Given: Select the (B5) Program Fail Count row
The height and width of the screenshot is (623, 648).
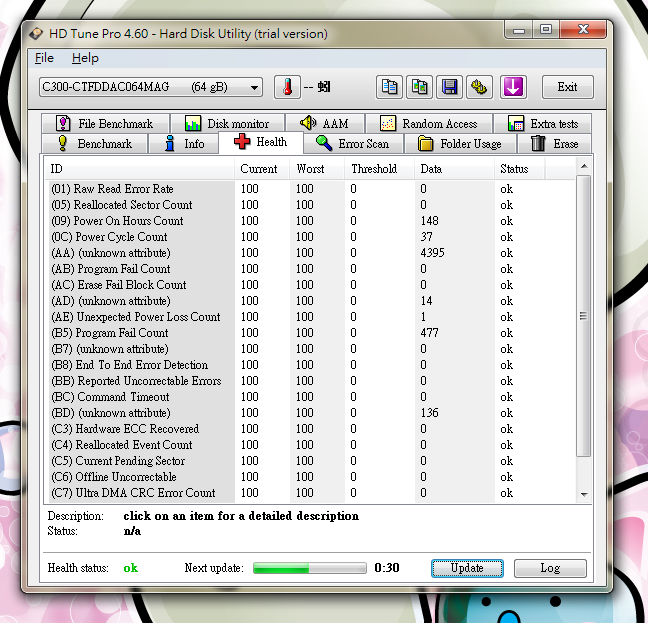Looking at the screenshot, I should coord(310,333).
